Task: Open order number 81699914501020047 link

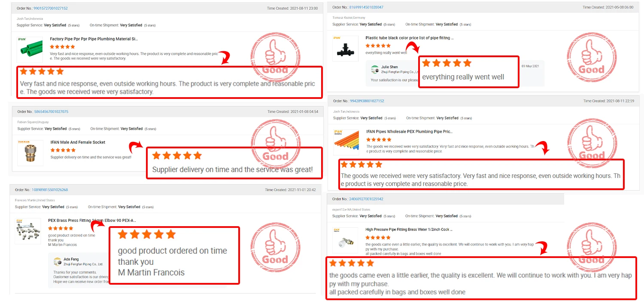Action: coord(366,7)
